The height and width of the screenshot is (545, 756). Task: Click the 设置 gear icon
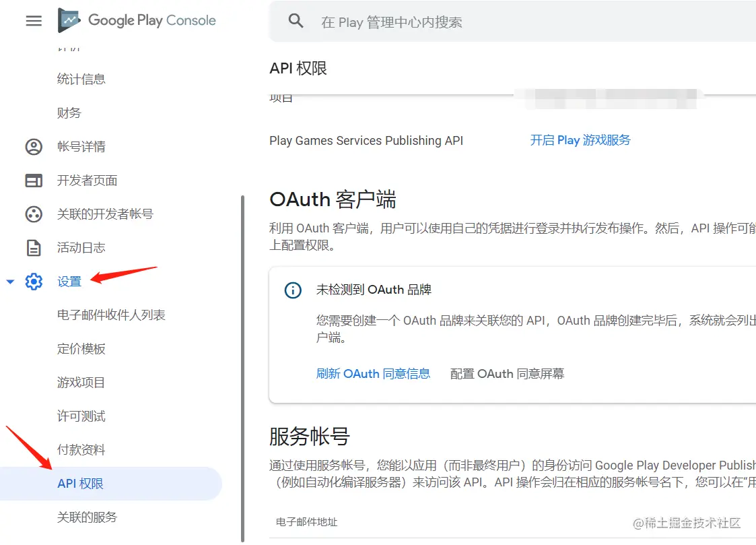click(34, 282)
